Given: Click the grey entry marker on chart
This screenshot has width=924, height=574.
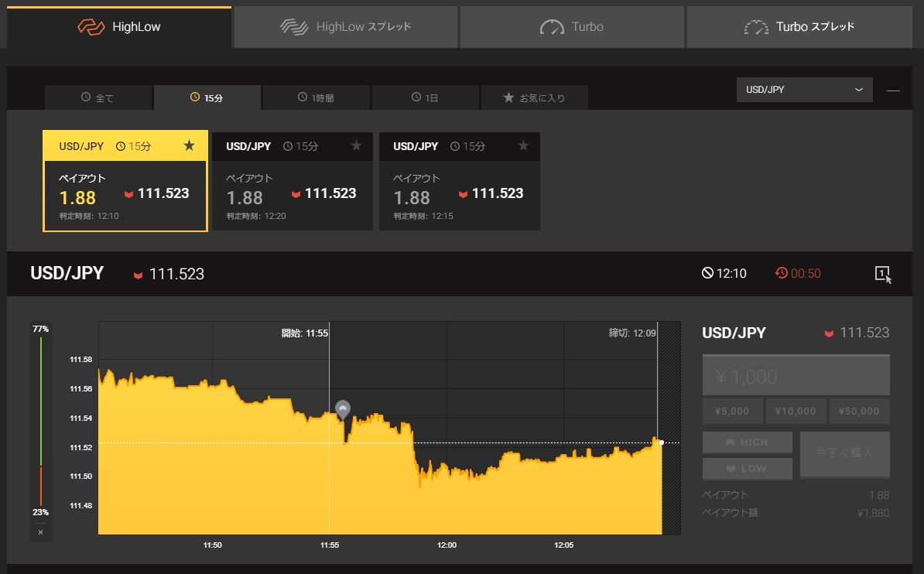Looking at the screenshot, I should (x=342, y=409).
